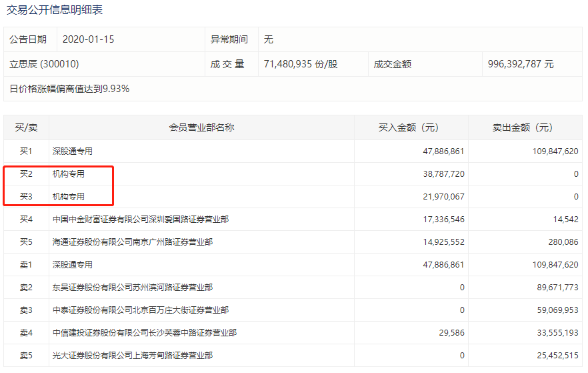The width and height of the screenshot is (588, 373).
Task: Click 机构专用 in row 买3
Action: point(69,197)
